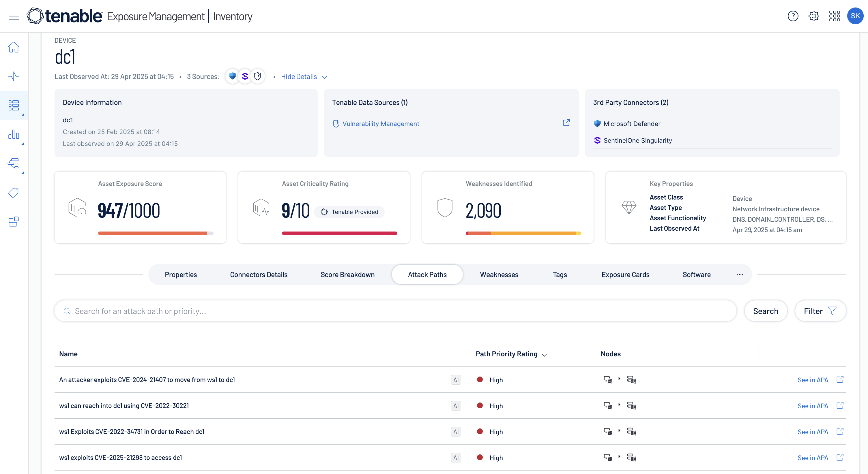868x474 pixels.
Task: Click the Asset Exposure Score progress bar
Action: pyautogui.click(x=155, y=233)
